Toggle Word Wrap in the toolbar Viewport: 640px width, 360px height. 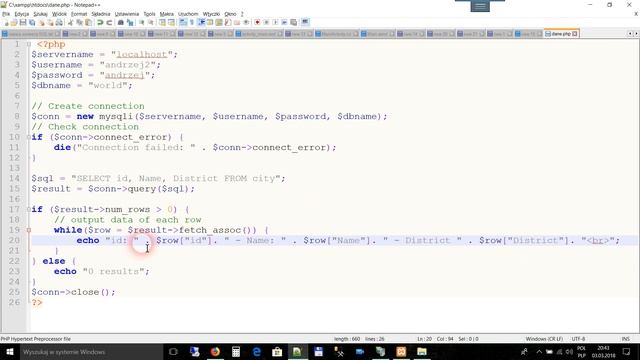click(182, 22)
